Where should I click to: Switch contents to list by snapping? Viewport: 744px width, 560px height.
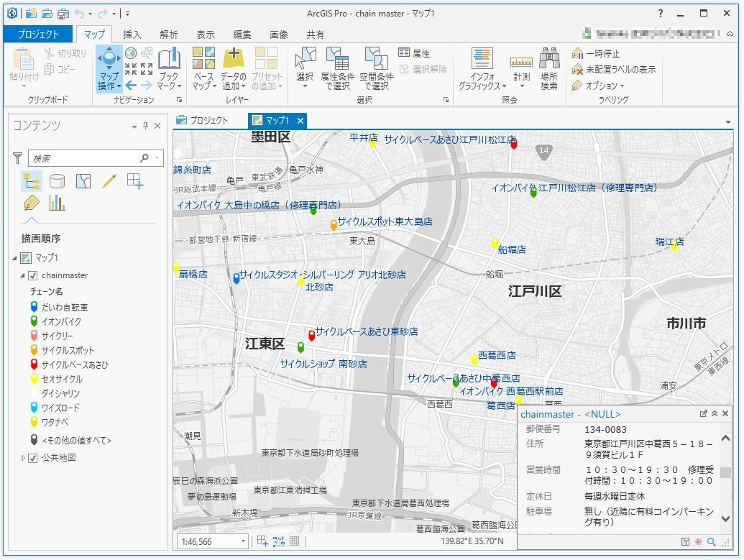click(x=134, y=181)
